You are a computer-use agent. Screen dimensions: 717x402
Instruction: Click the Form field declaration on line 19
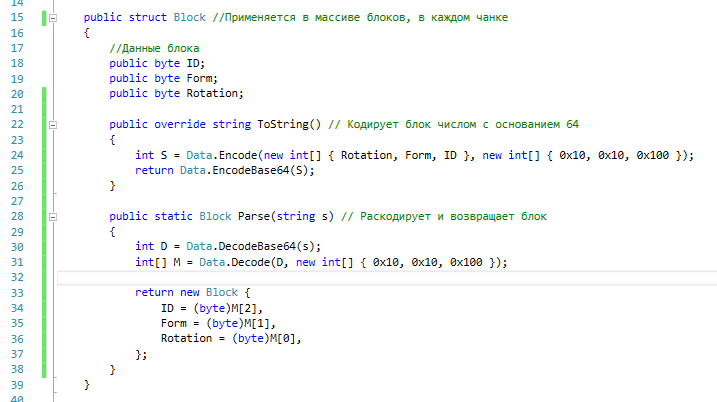tap(199, 78)
